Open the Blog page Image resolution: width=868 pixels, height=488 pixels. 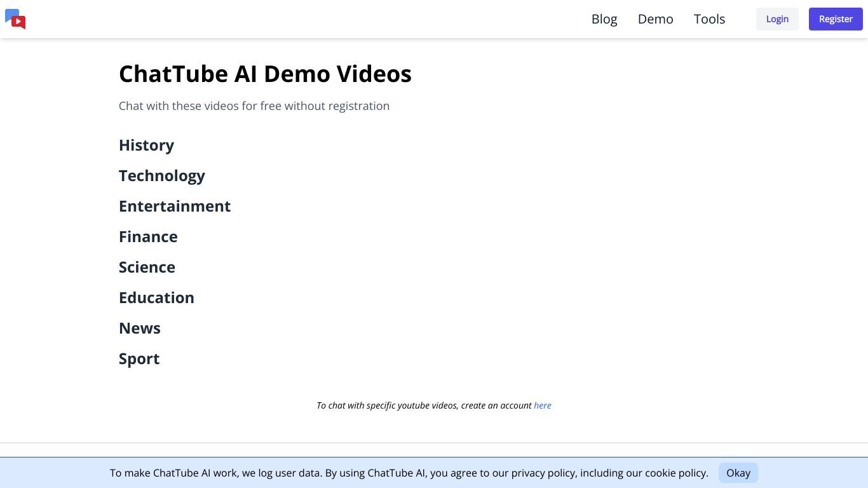[604, 19]
